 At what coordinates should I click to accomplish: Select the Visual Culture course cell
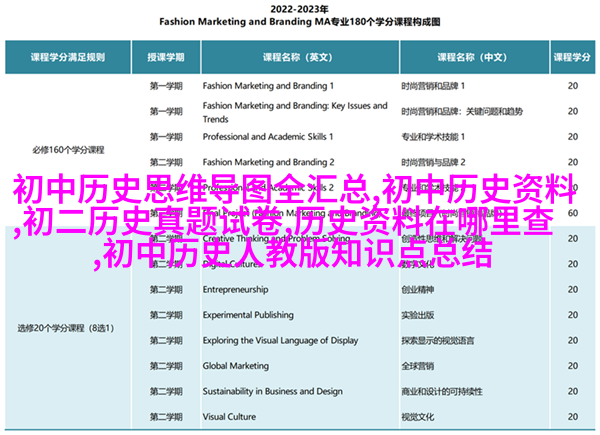[232, 414]
